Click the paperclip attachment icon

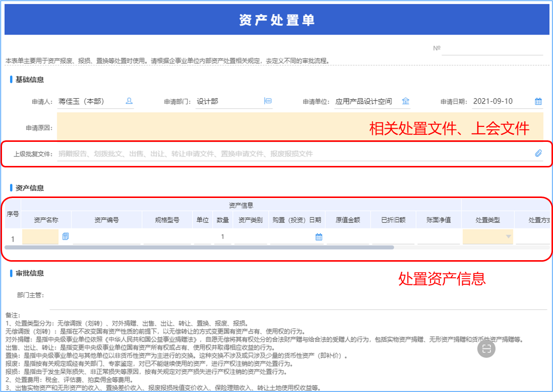click(x=538, y=153)
